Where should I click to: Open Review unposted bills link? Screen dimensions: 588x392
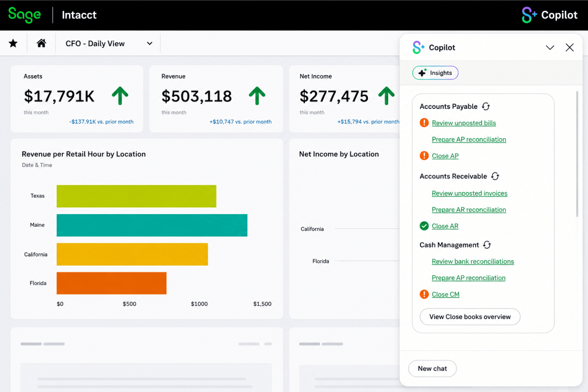click(464, 123)
